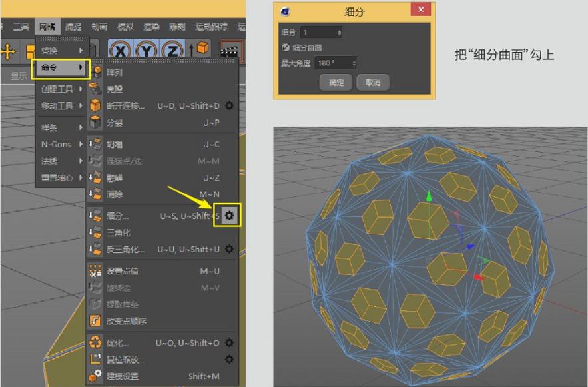This screenshot has width=588, height=387.
Task: Click the 坍塌 command icon
Action: pyautogui.click(x=95, y=144)
